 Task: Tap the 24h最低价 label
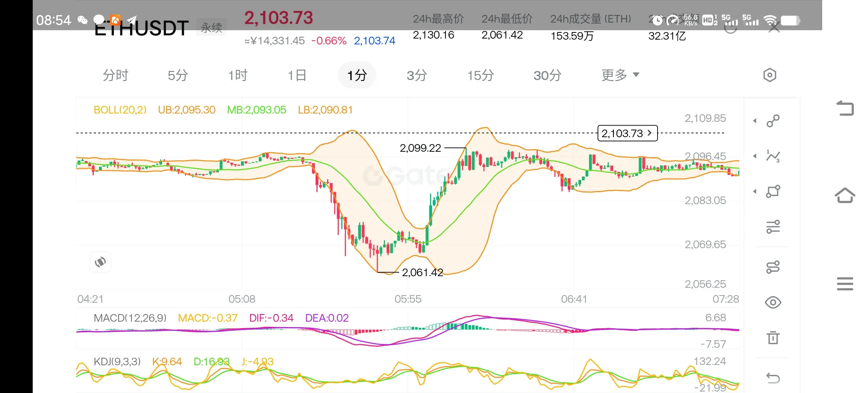coord(507,19)
